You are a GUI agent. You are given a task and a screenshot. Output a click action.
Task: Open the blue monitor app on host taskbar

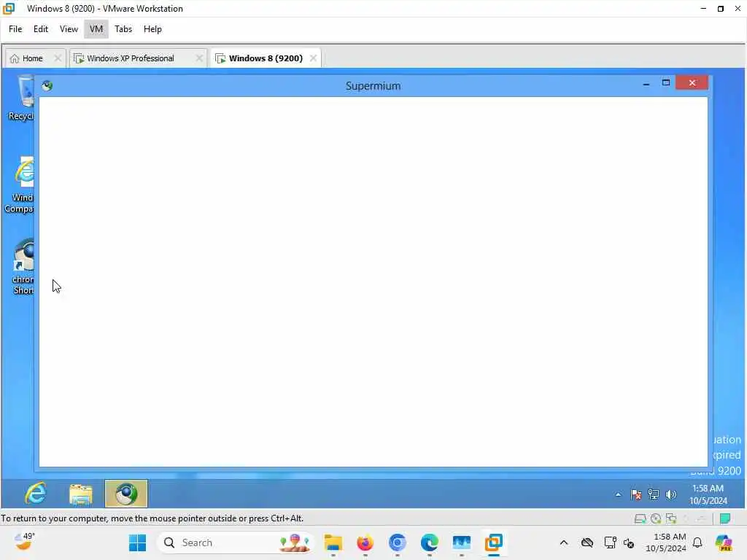click(462, 542)
